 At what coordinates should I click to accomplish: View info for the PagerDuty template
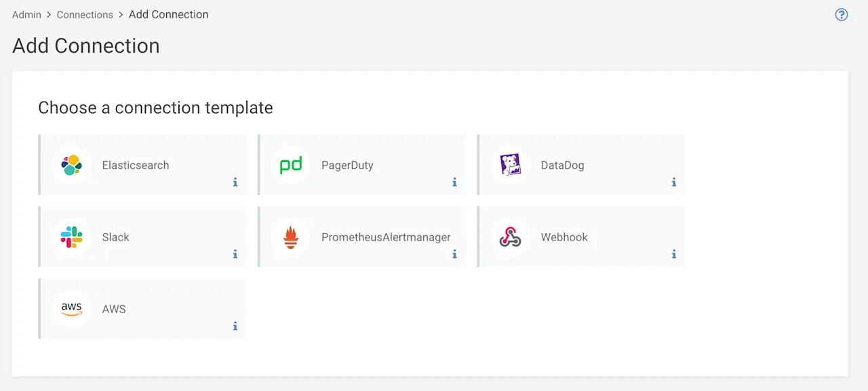(454, 182)
